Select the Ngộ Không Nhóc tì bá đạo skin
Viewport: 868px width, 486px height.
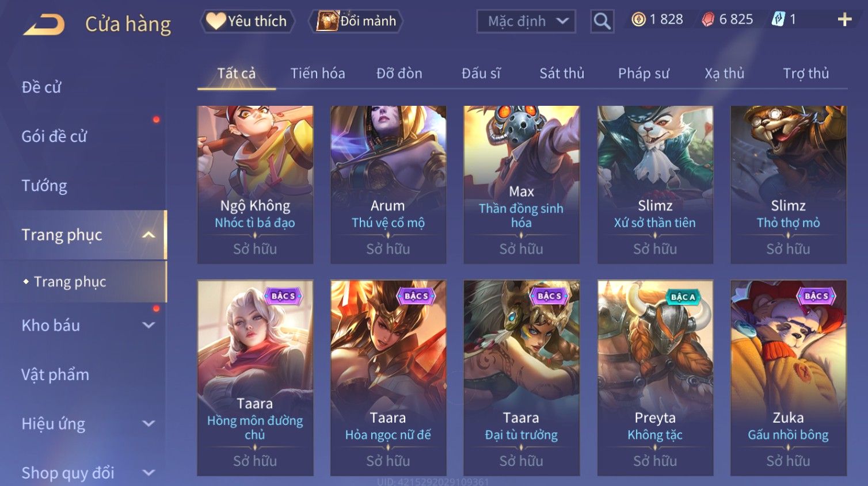click(255, 185)
